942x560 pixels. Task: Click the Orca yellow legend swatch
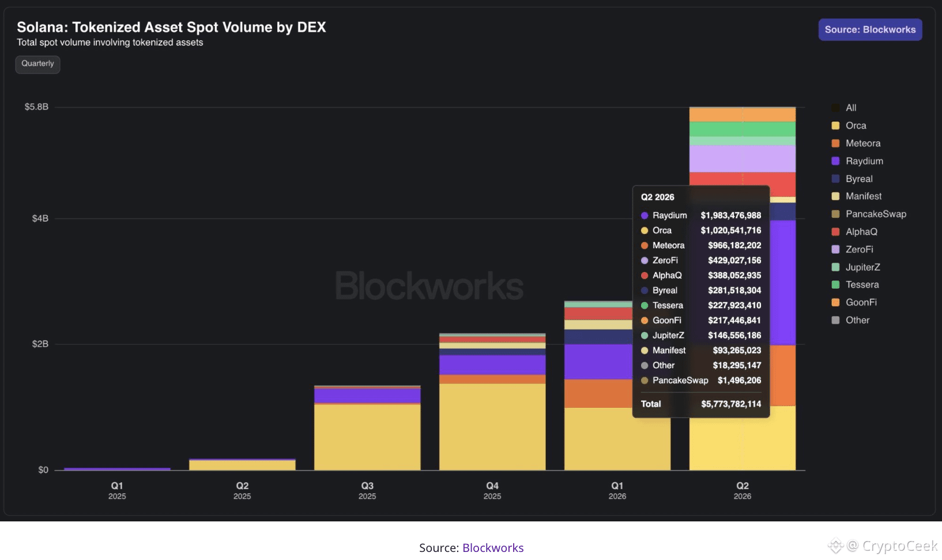click(835, 126)
